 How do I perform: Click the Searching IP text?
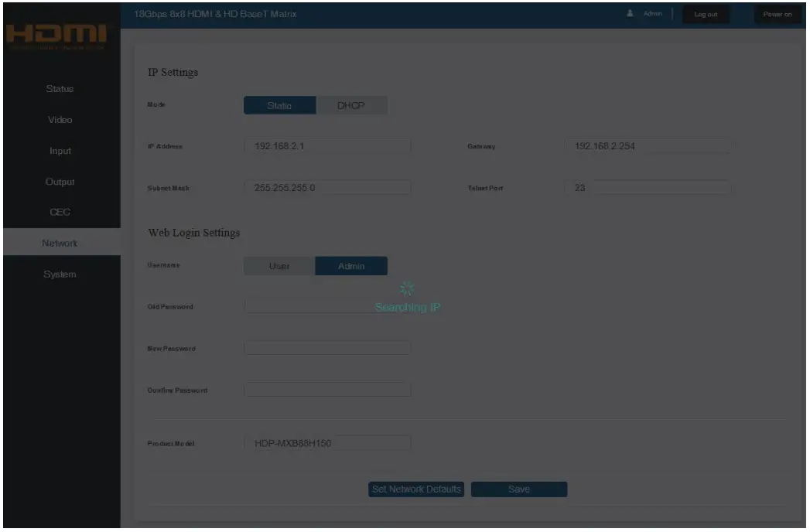(408, 307)
